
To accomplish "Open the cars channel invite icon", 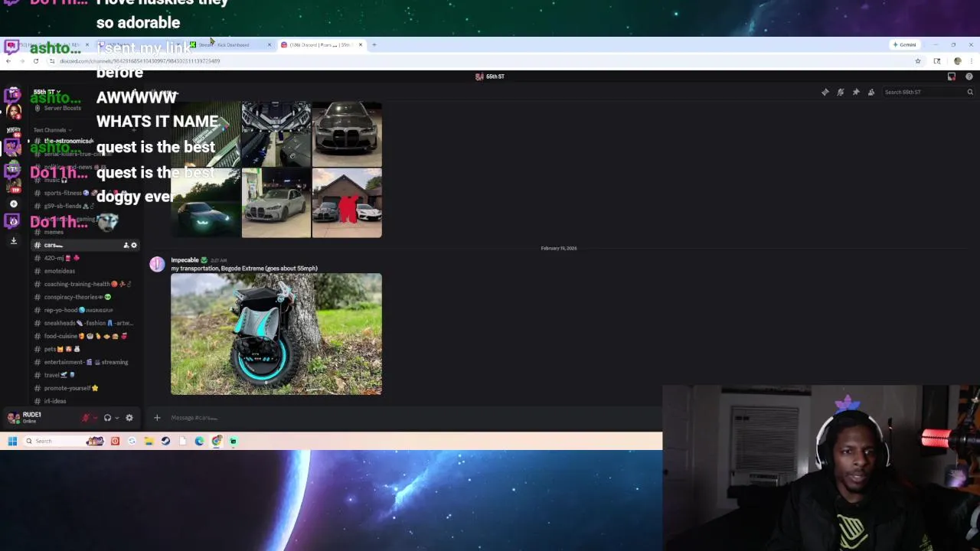I will pyautogui.click(x=126, y=245).
